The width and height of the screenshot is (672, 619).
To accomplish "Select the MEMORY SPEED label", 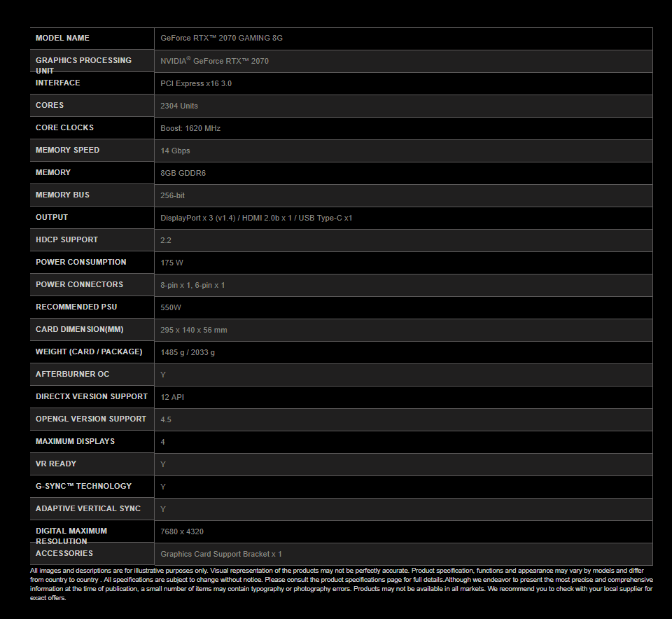I will [68, 150].
